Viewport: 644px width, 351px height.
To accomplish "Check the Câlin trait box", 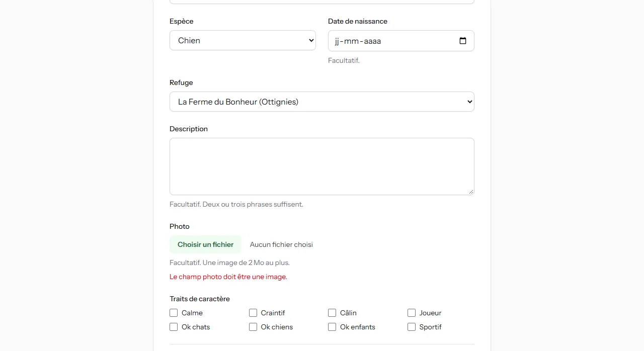I will [x=332, y=313].
